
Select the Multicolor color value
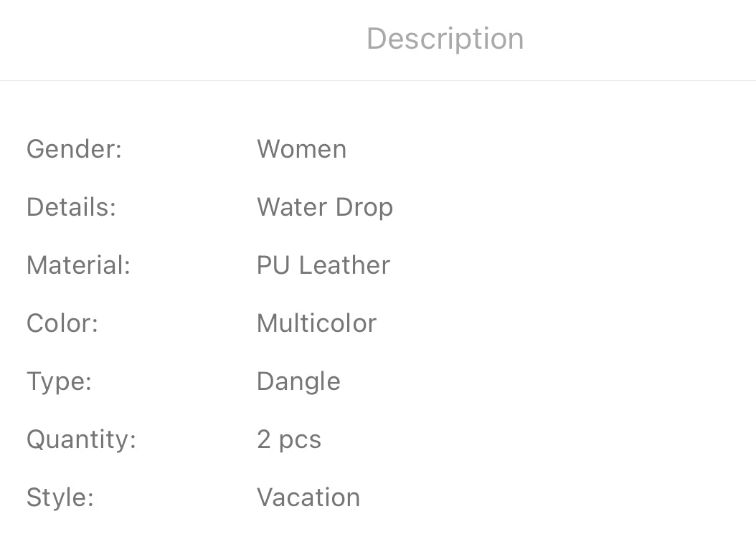(316, 323)
